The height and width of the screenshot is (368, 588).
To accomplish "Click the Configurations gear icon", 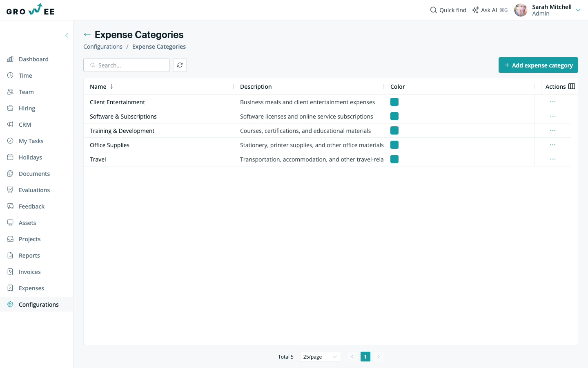I will (x=10, y=305).
